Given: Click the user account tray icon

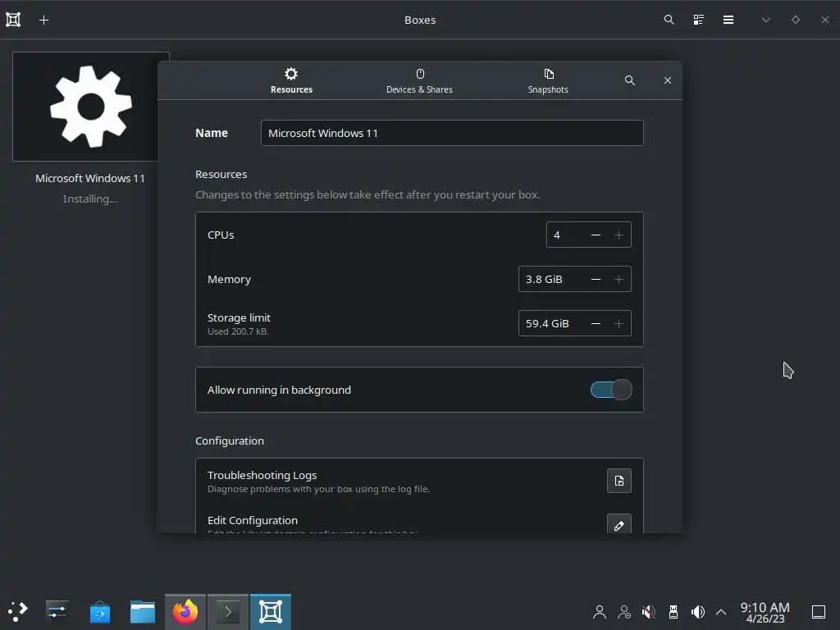Looking at the screenshot, I should (600, 612).
